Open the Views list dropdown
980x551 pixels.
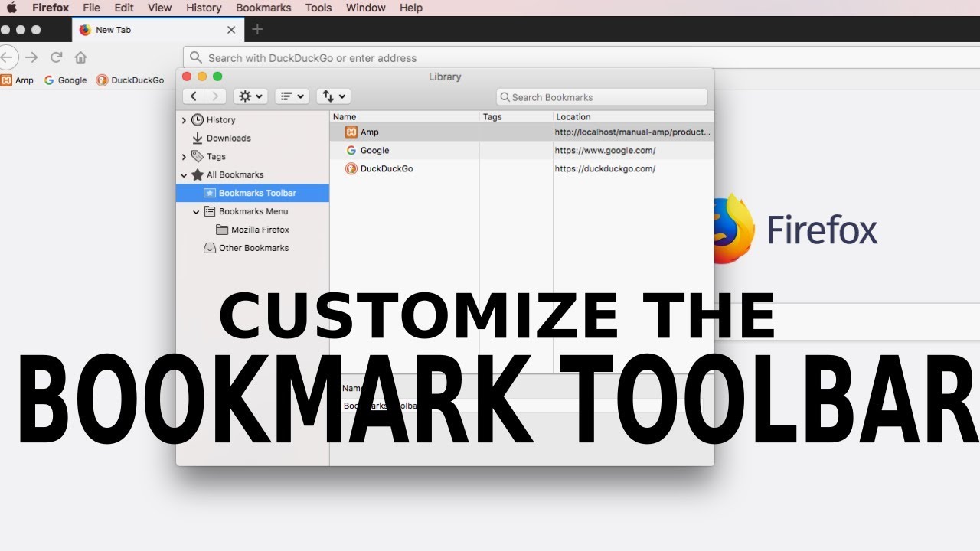[x=292, y=96]
